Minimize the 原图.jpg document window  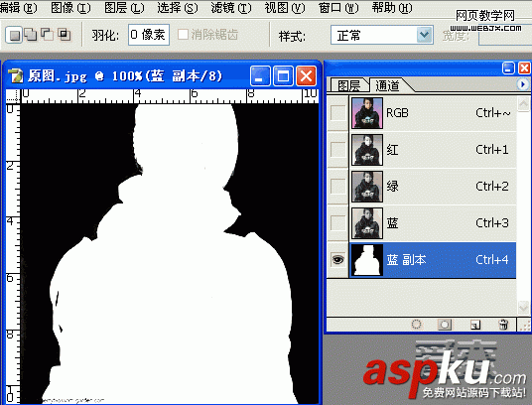click(x=260, y=76)
